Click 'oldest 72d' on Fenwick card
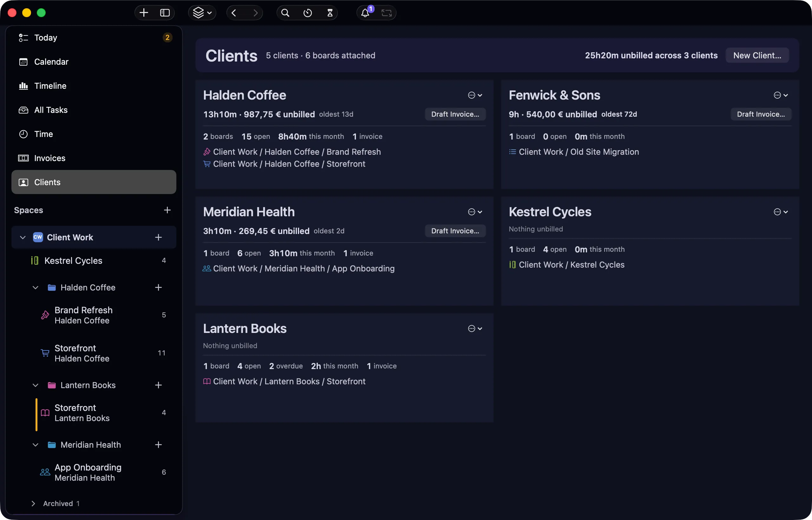812x520 pixels. (x=619, y=114)
